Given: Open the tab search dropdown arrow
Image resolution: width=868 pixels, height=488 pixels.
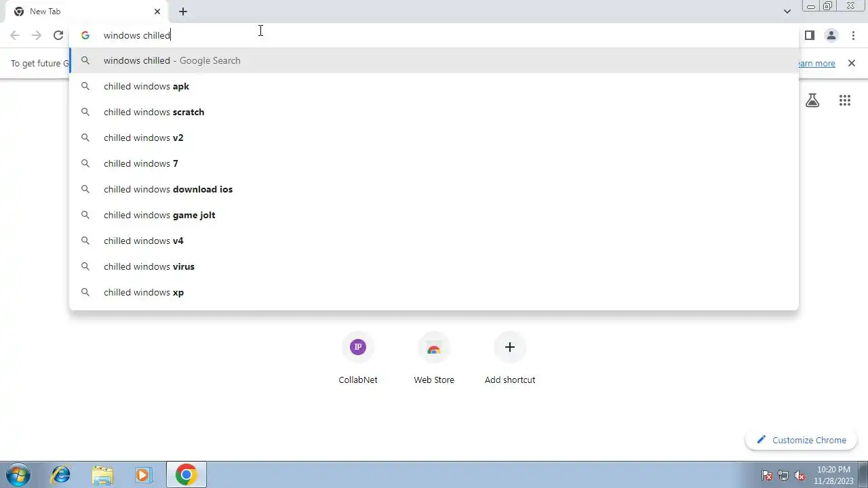Looking at the screenshot, I should [787, 12].
